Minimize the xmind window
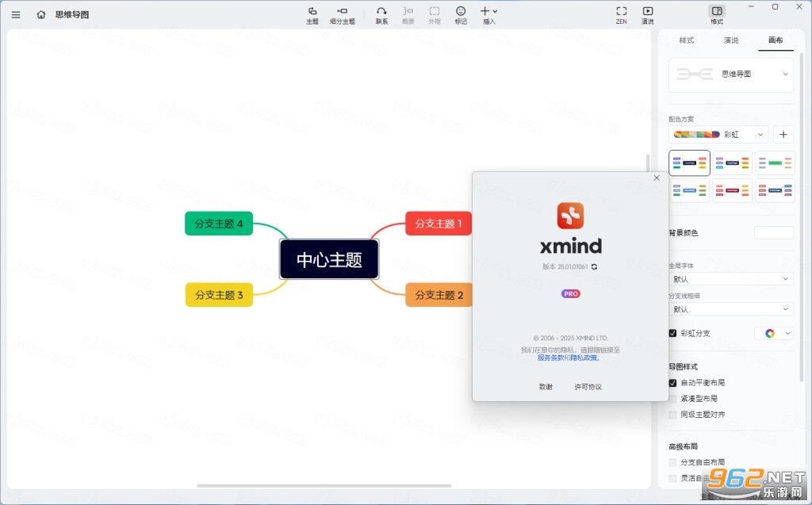Viewport: 812px width, 505px height. point(752,6)
